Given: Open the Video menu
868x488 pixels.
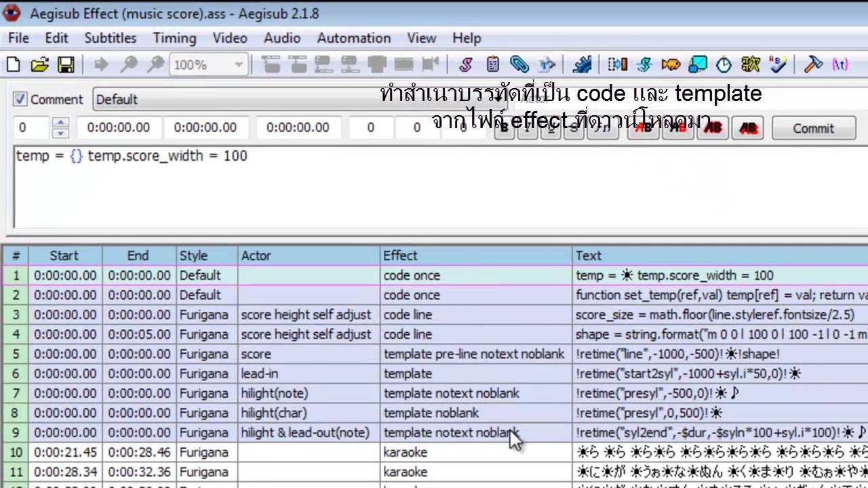Looking at the screenshot, I should pos(230,38).
